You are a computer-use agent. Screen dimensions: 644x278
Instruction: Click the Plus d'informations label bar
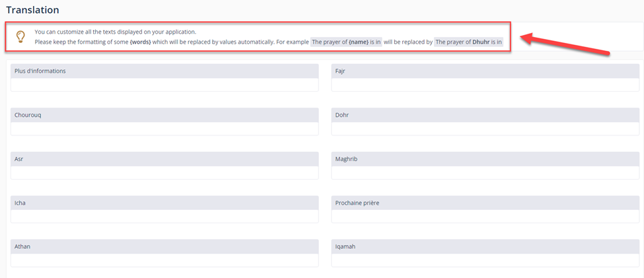pos(164,71)
